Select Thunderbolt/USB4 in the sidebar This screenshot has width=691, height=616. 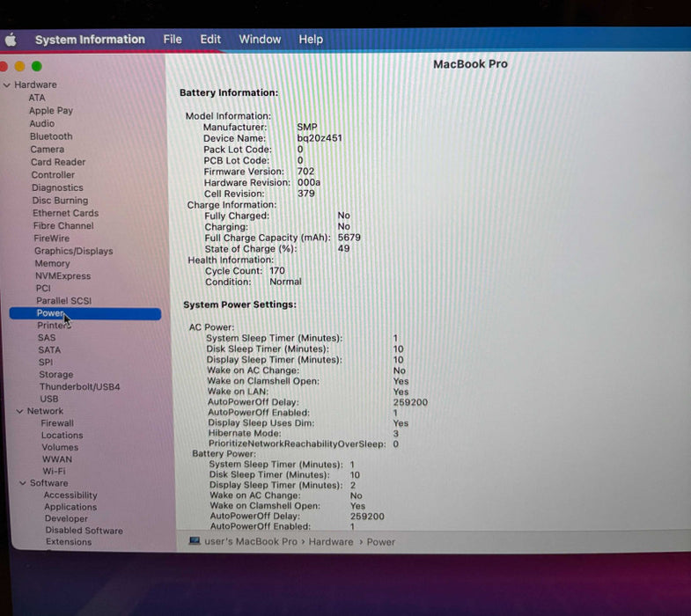80,386
